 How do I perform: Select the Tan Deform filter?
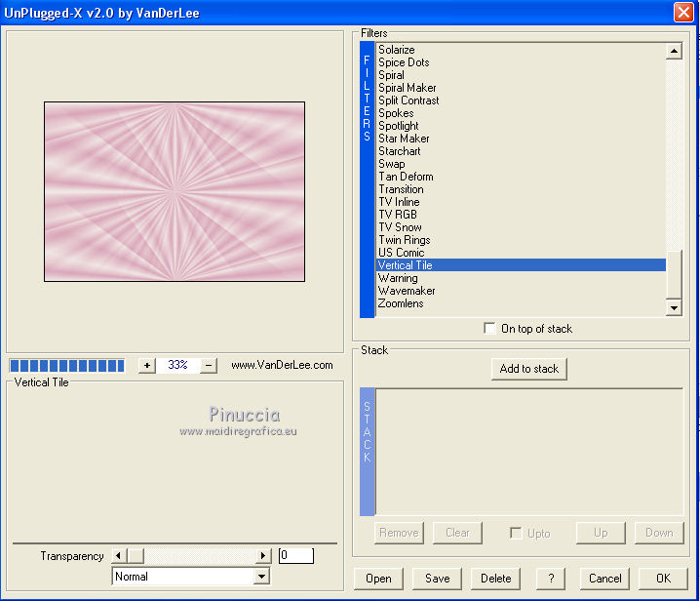[x=521, y=177]
